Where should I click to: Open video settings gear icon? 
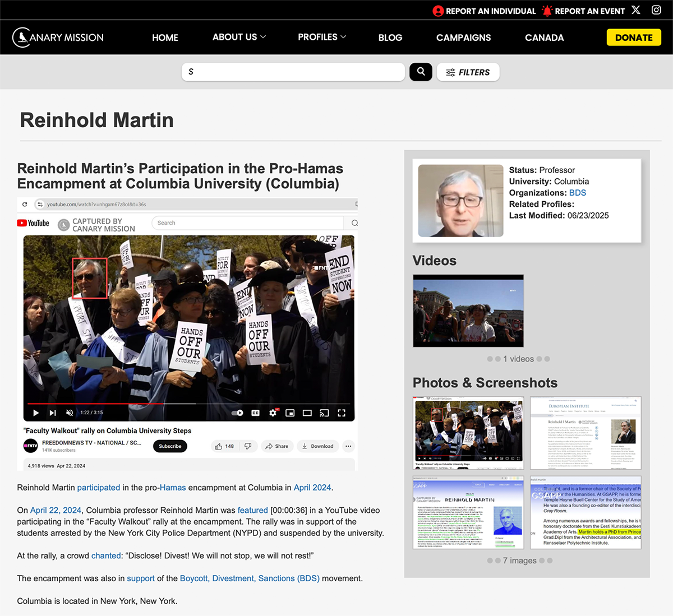point(273,413)
